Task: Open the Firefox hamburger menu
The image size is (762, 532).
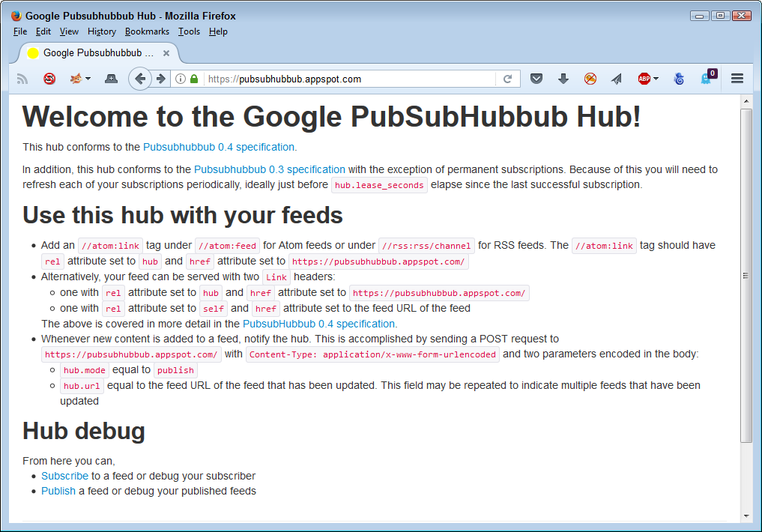Action: [737, 79]
